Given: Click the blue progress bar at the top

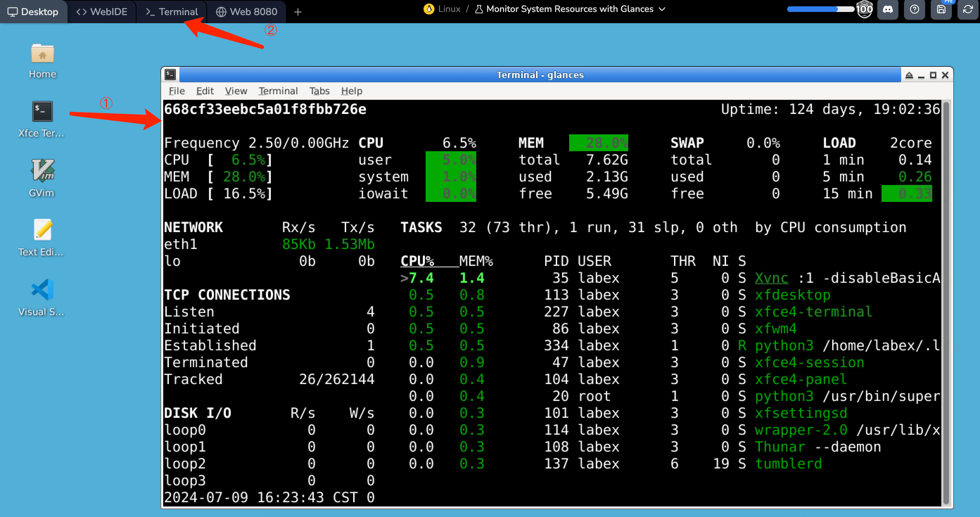Looking at the screenshot, I should [x=820, y=9].
